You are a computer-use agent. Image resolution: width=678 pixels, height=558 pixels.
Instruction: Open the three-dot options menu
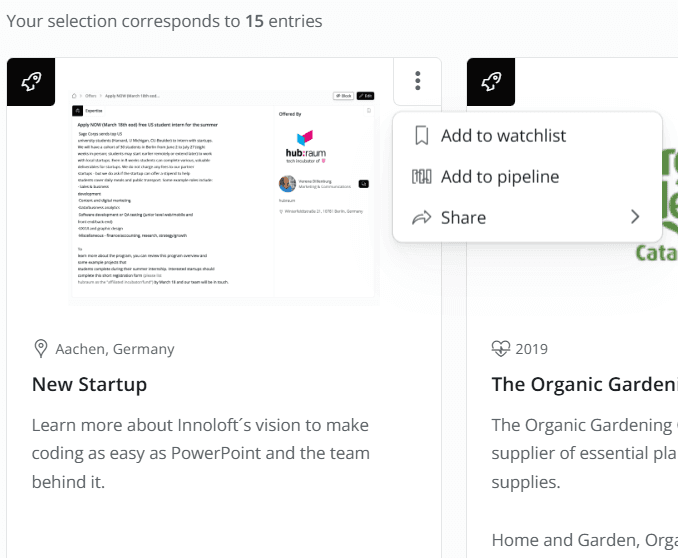point(418,81)
